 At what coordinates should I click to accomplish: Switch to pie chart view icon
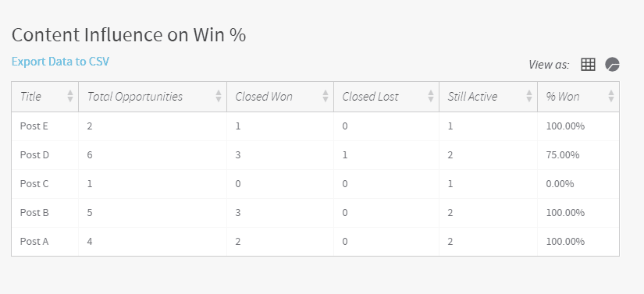tap(612, 65)
